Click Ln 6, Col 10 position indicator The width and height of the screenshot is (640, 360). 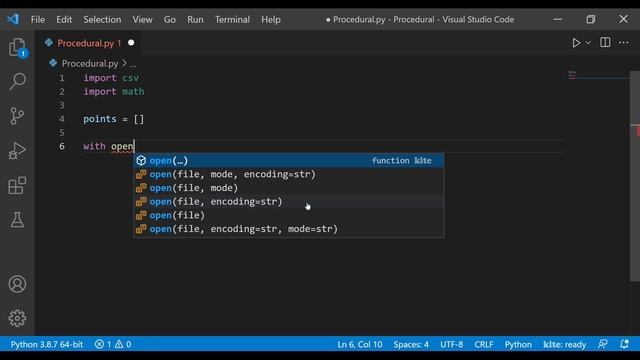point(360,344)
